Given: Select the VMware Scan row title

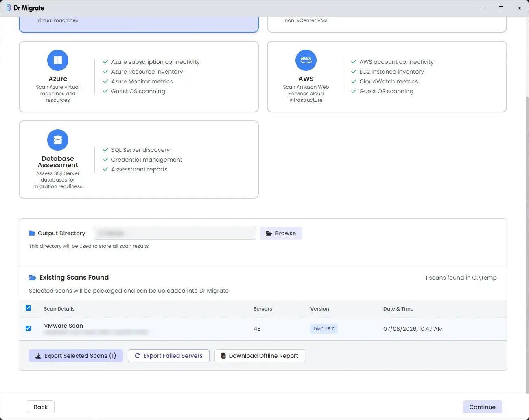Looking at the screenshot, I should pyautogui.click(x=63, y=326).
